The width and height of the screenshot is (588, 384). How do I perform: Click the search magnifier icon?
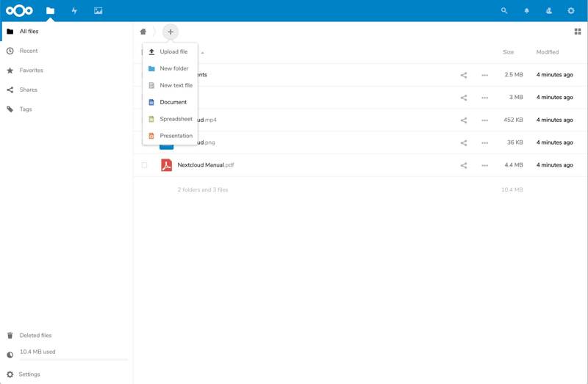504,10
